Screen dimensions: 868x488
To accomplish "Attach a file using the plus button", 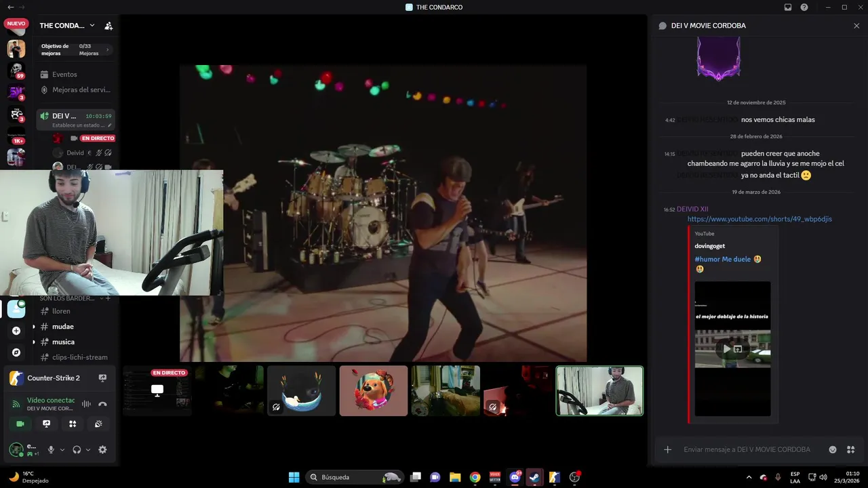I will pos(668,449).
